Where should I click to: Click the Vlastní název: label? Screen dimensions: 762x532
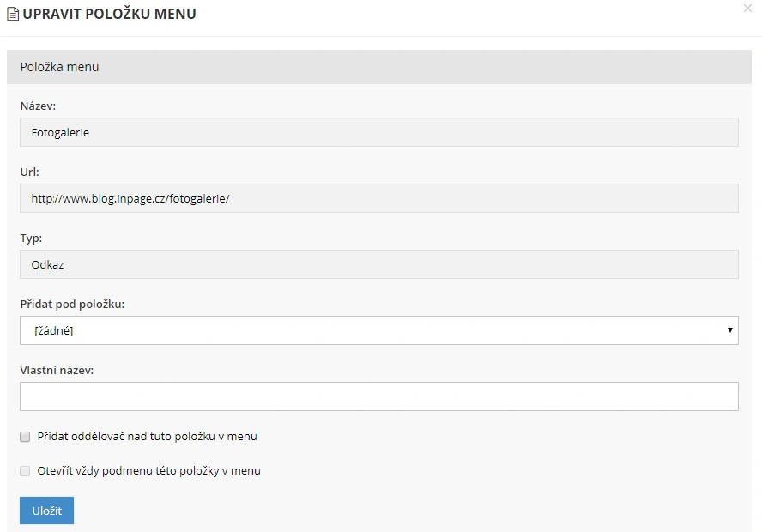tap(57, 370)
